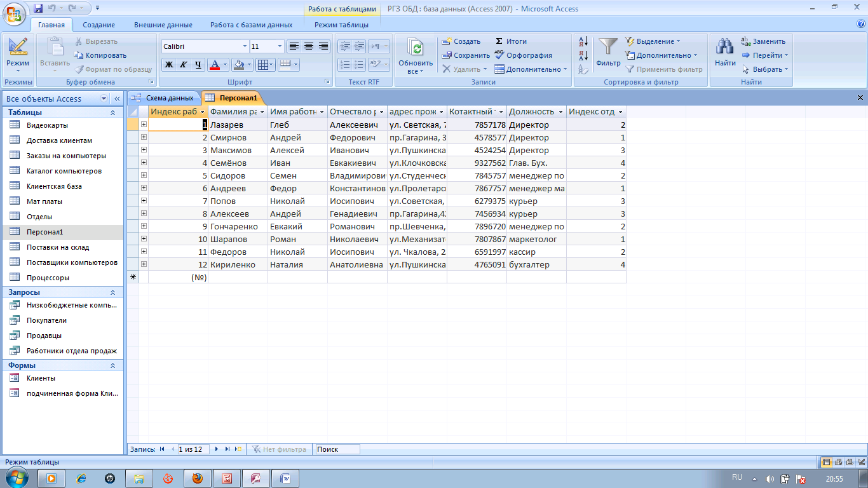
Task: Switch to Внешние данные tab
Action: pyautogui.click(x=163, y=25)
